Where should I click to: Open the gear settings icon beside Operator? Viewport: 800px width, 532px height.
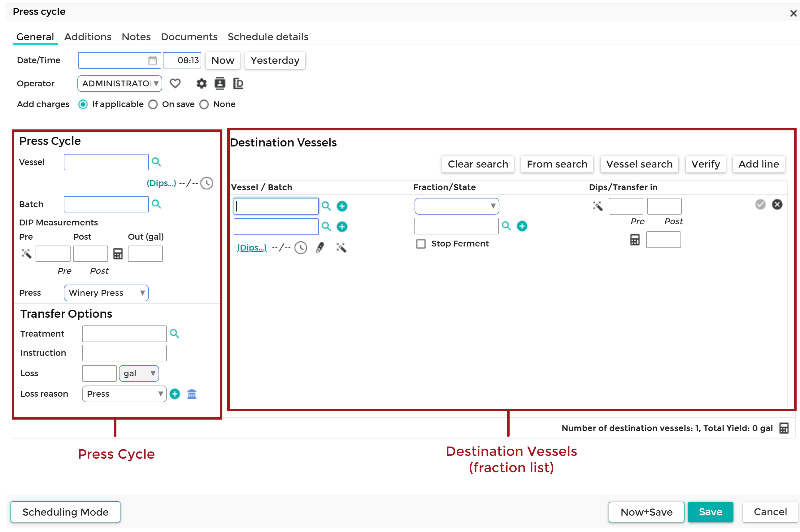202,84
